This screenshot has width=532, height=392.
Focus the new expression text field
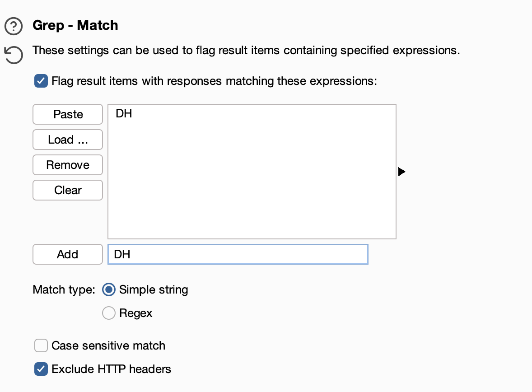click(238, 254)
